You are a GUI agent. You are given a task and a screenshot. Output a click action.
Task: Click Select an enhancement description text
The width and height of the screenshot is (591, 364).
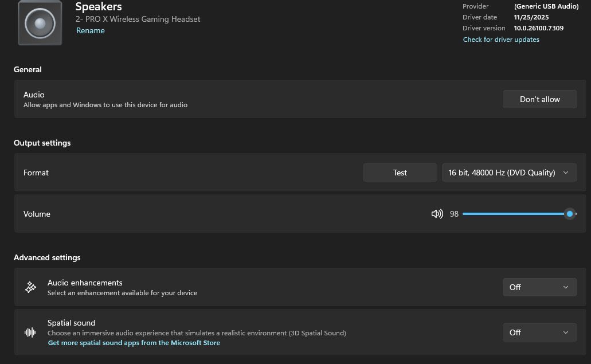(122, 293)
